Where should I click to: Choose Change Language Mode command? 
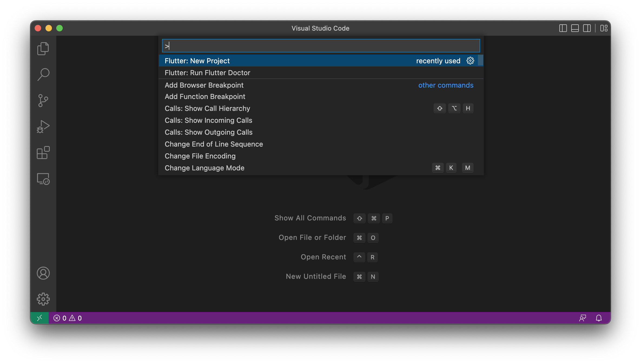tap(204, 168)
